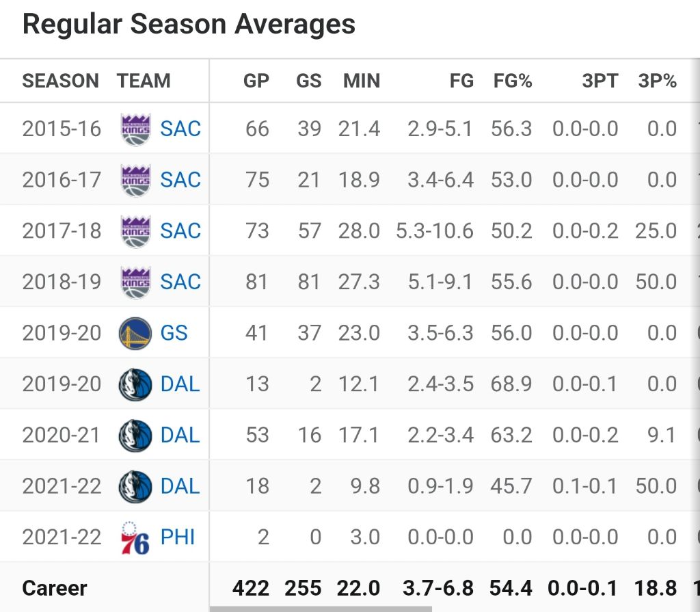Click the Kings logo in the 2018-19 row

click(x=135, y=282)
